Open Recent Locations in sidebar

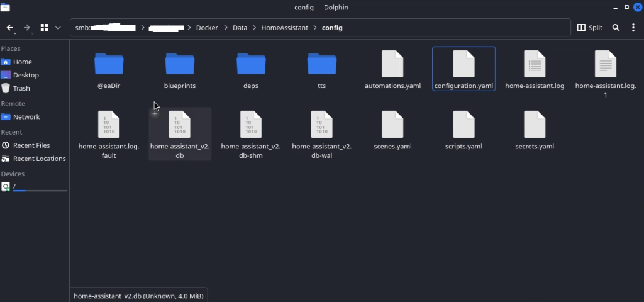click(x=39, y=159)
